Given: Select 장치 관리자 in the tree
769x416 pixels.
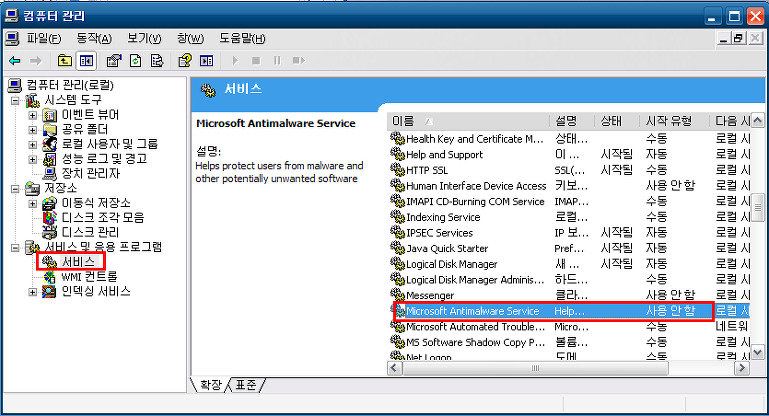Looking at the screenshot, I should click(x=90, y=174).
